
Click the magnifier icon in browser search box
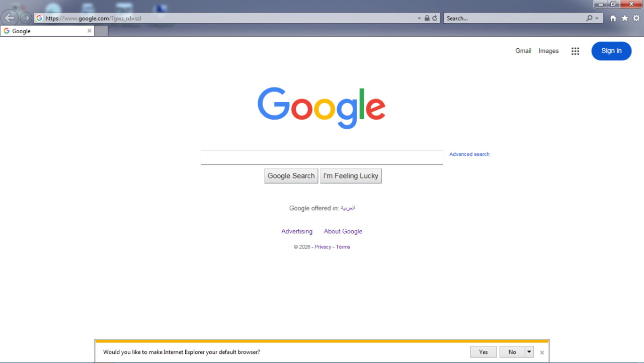(589, 18)
